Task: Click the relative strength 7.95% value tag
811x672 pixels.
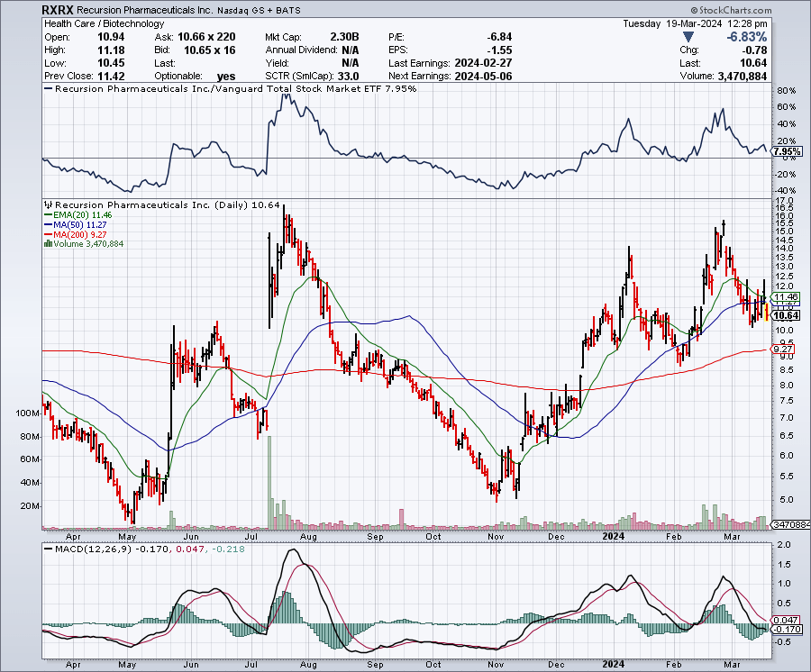Action: (787, 151)
